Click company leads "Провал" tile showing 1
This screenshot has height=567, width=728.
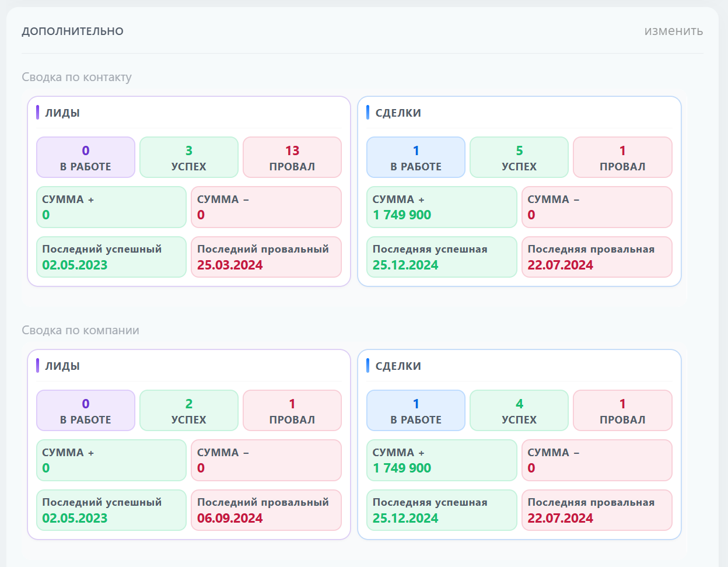[292, 411]
